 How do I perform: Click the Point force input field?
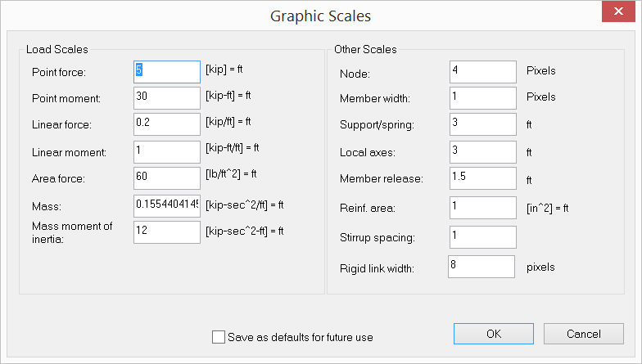(167, 72)
